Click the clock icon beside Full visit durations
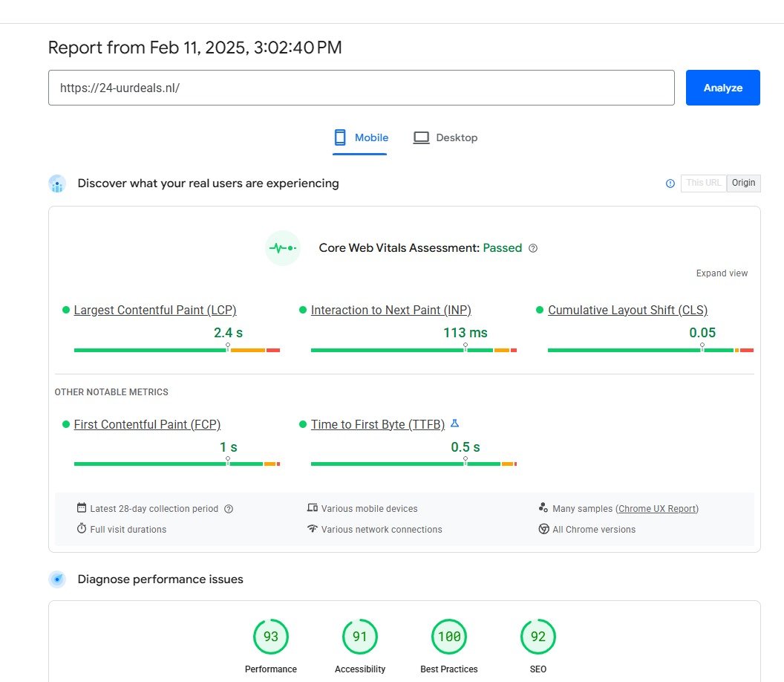The width and height of the screenshot is (784, 682). click(x=82, y=529)
